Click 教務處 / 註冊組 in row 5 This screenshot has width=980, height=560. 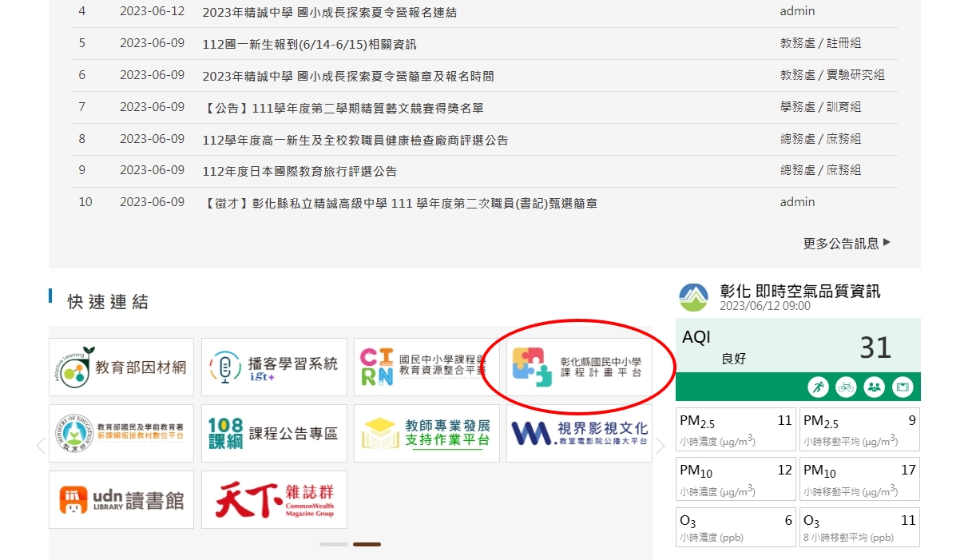[821, 43]
